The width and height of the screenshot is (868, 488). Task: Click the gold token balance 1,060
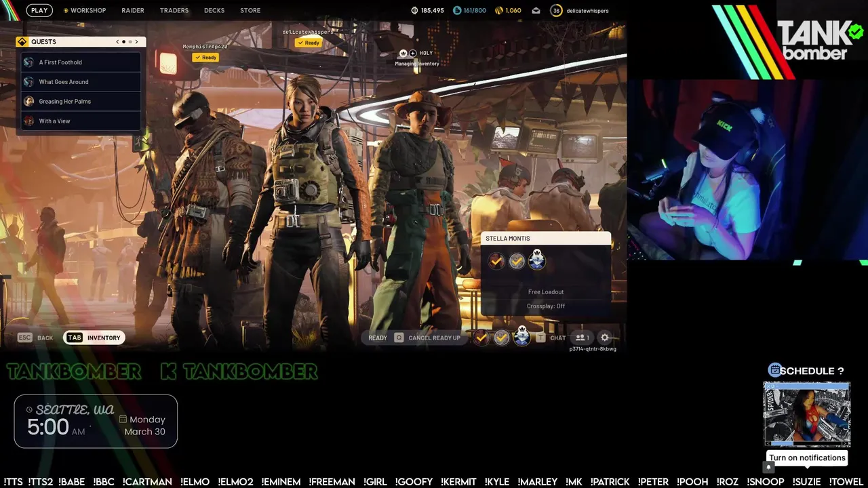pyautogui.click(x=508, y=10)
